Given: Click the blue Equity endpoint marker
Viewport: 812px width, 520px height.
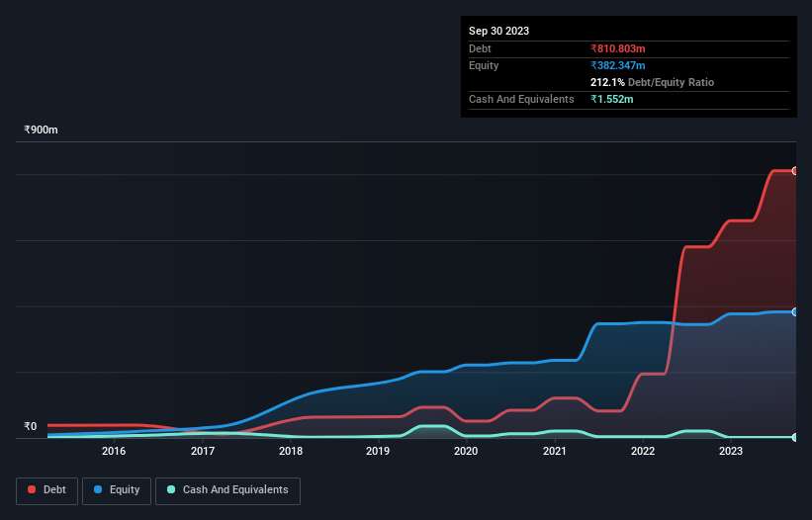Looking at the screenshot, I should coord(795,312).
